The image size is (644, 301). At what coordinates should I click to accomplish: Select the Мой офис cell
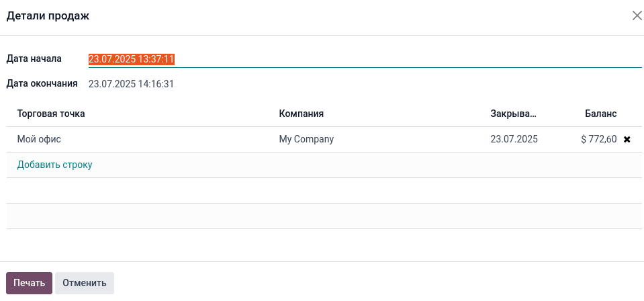(x=44, y=140)
